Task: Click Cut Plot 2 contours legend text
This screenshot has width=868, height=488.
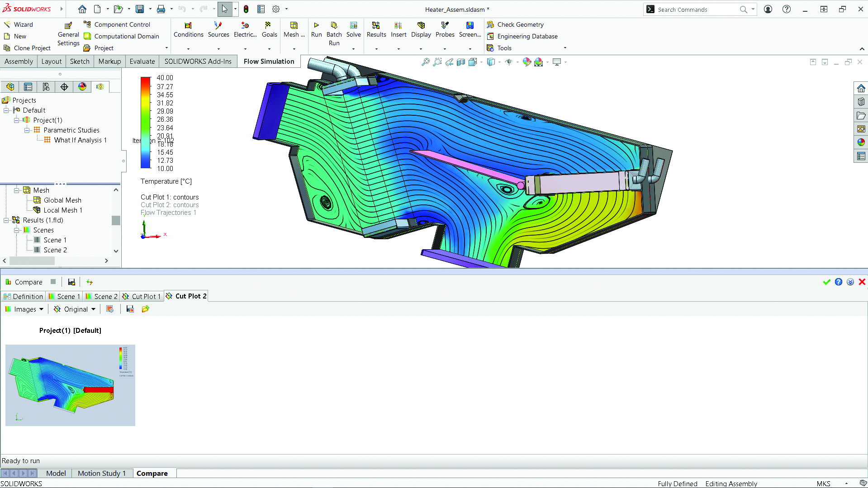Action: coord(170,205)
